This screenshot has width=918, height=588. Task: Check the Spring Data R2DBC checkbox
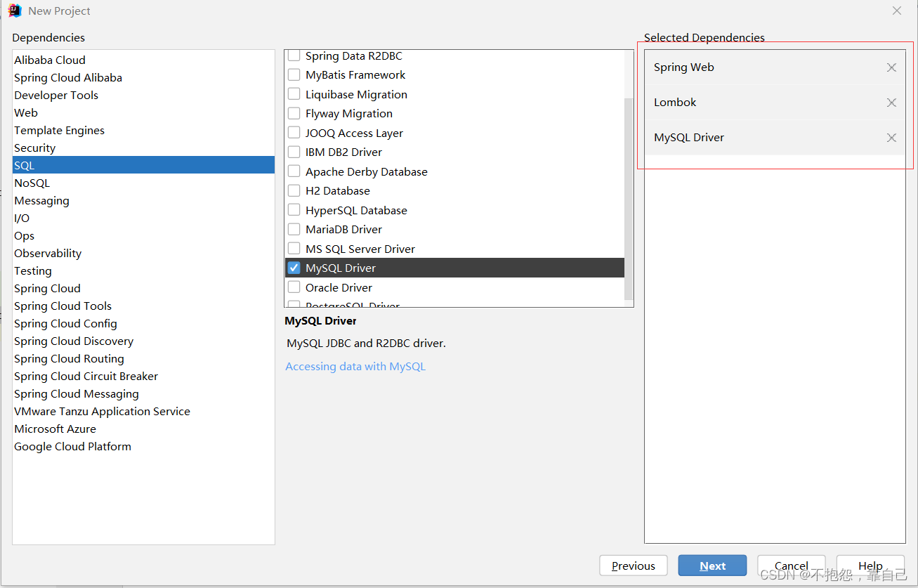(294, 55)
